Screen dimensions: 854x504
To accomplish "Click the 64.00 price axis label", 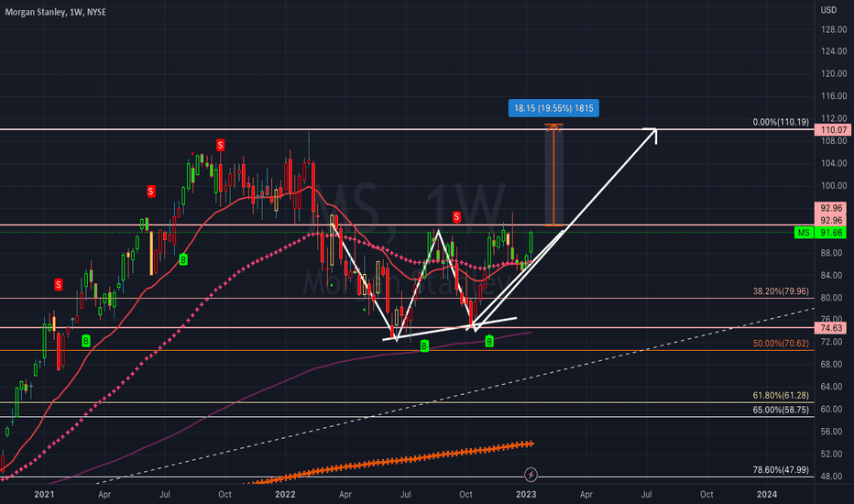I will (834, 387).
